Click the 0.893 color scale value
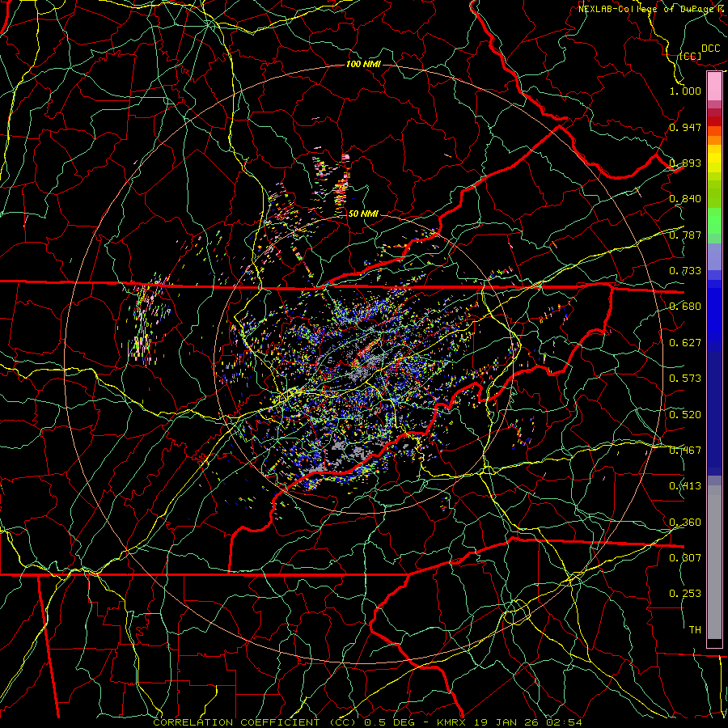 (x=685, y=163)
